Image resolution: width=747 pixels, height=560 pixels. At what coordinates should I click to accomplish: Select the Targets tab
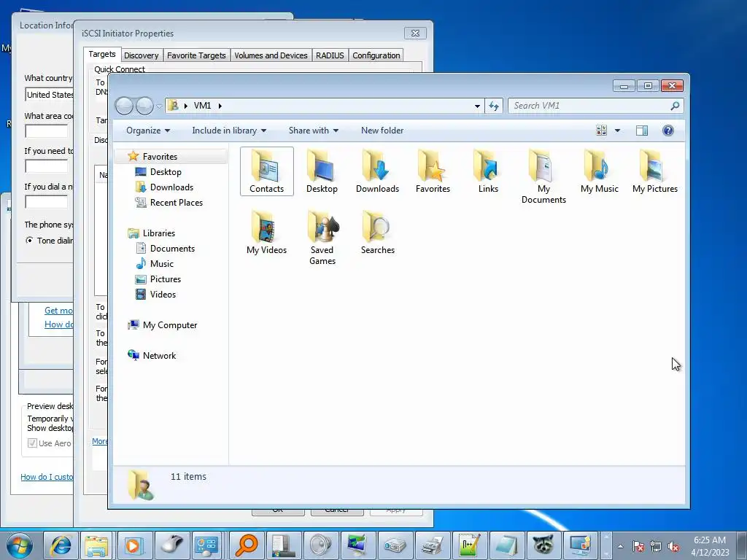coord(102,54)
